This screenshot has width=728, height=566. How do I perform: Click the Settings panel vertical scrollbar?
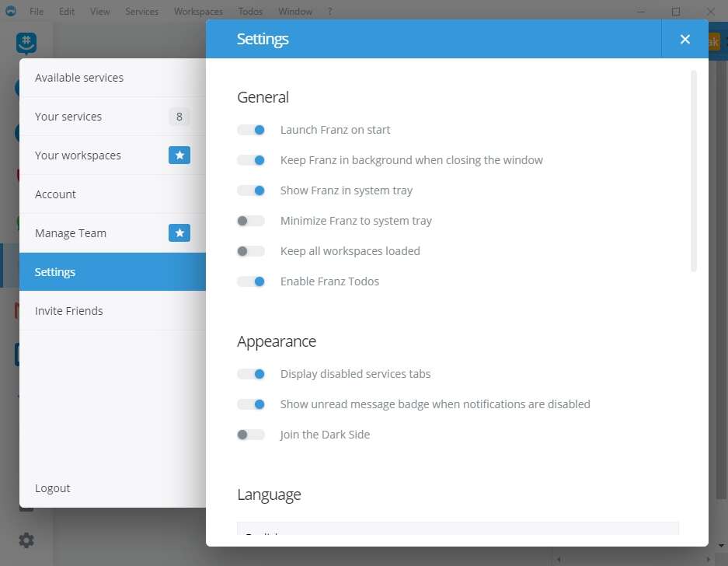tap(694, 171)
